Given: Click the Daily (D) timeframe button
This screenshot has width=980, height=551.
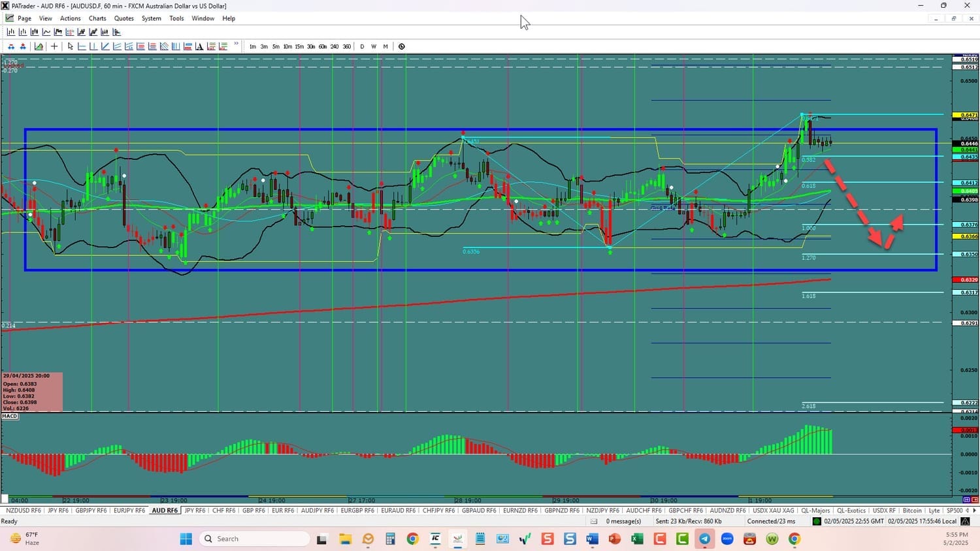Looking at the screenshot, I should [362, 46].
